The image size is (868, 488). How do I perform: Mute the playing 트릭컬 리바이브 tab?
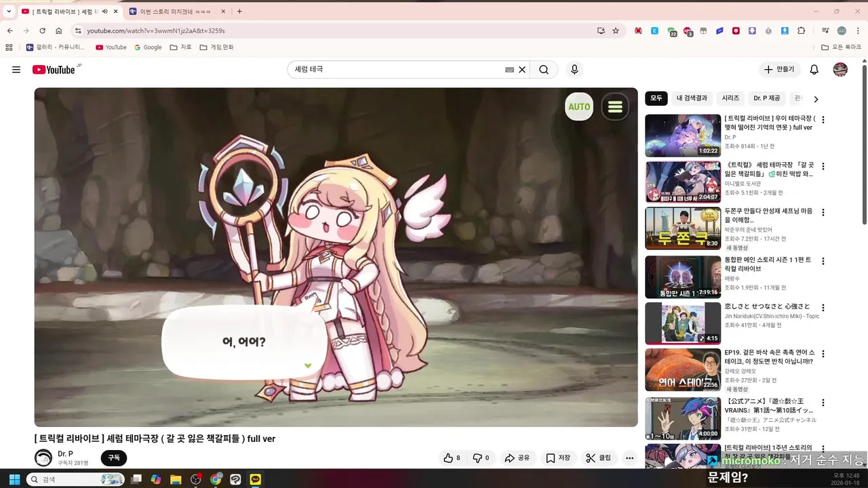click(105, 12)
